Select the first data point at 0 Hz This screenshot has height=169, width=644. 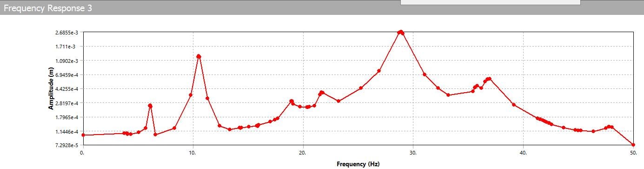point(83,135)
